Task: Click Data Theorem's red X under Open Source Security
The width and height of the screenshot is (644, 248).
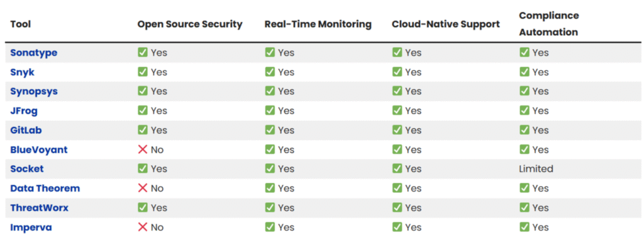Action: pos(143,188)
